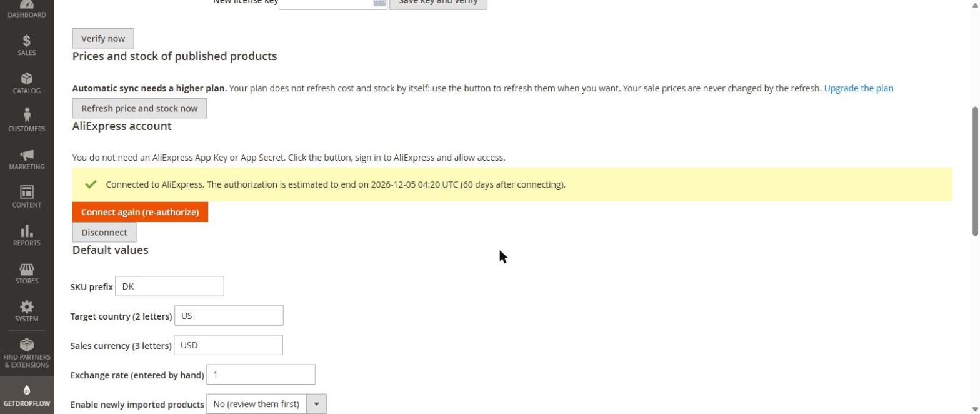Viewport: 980px width, 414px height.
Task: Focus the Target country field
Action: [x=229, y=316]
